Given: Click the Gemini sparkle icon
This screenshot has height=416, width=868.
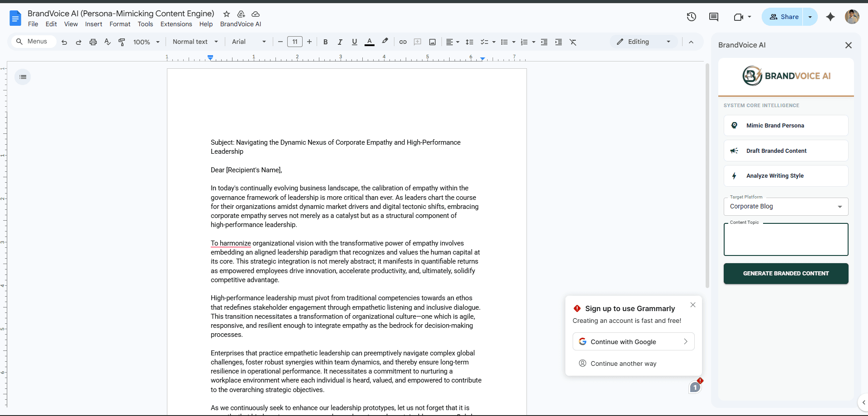Looking at the screenshot, I should coord(830,17).
